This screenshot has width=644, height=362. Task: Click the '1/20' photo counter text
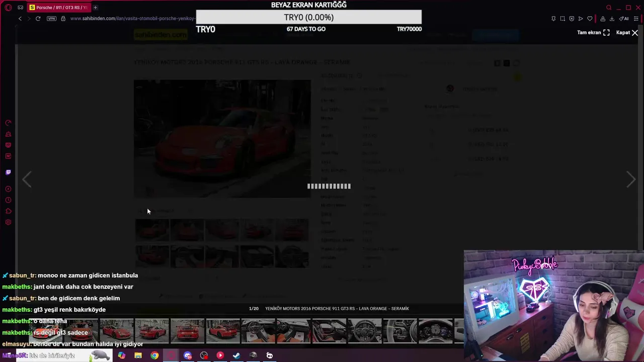point(254,309)
